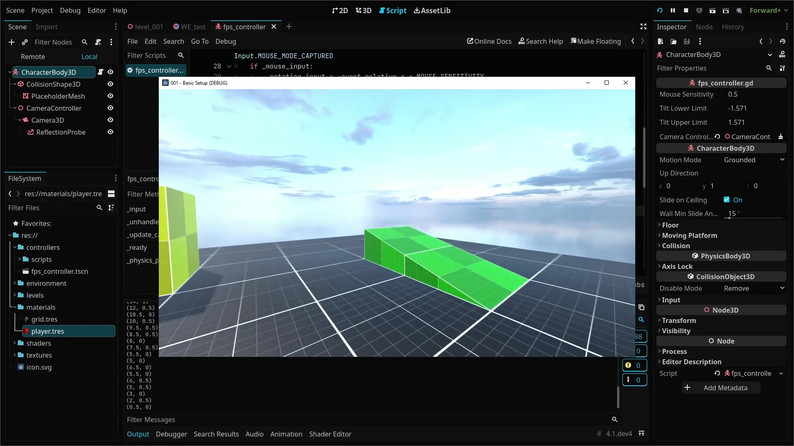The width and height of the screenshot is (794, 446).
Task: Expand the Axis Lock section
Action: pyautogui.click(x=677, y=266)
